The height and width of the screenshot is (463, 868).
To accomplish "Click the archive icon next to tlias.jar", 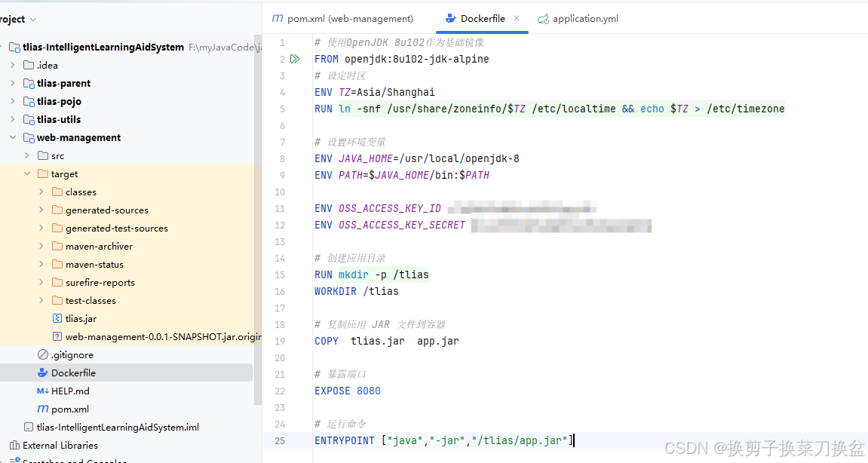I will pos(58,318).
